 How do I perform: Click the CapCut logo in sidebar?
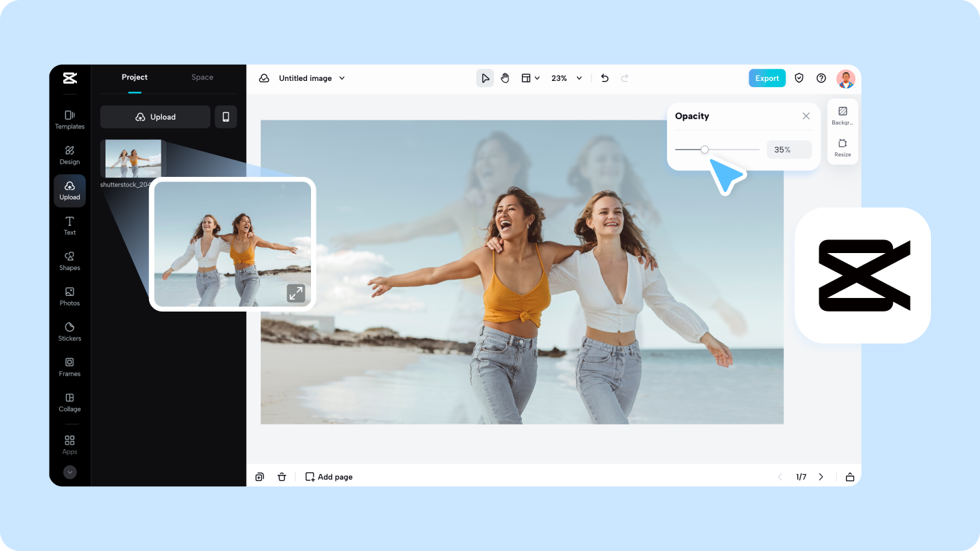69,78
